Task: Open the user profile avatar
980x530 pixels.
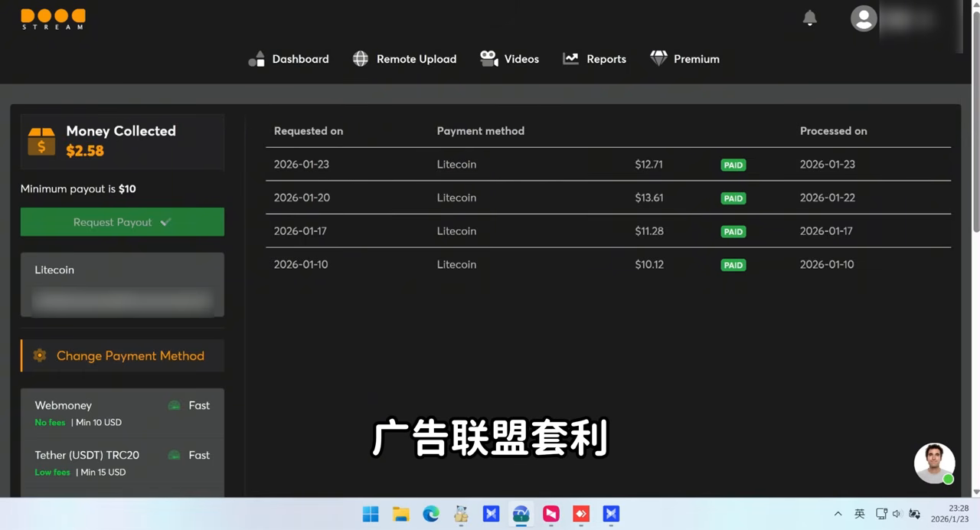Action: click(864, 18)
